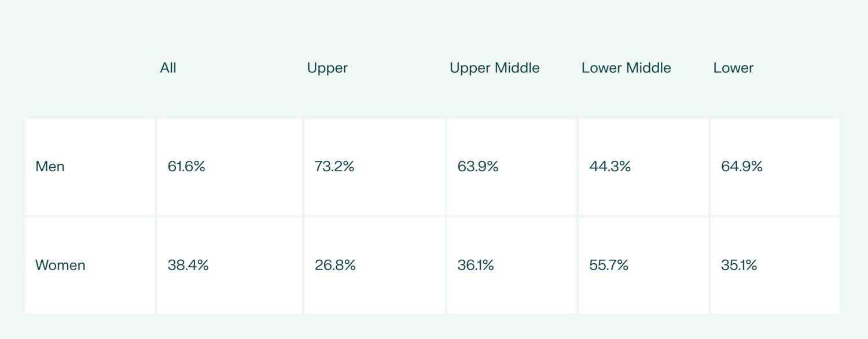Screen dimensions: 868x339
Task: Click the highest percentage in the table
Action: click(334, 167)
